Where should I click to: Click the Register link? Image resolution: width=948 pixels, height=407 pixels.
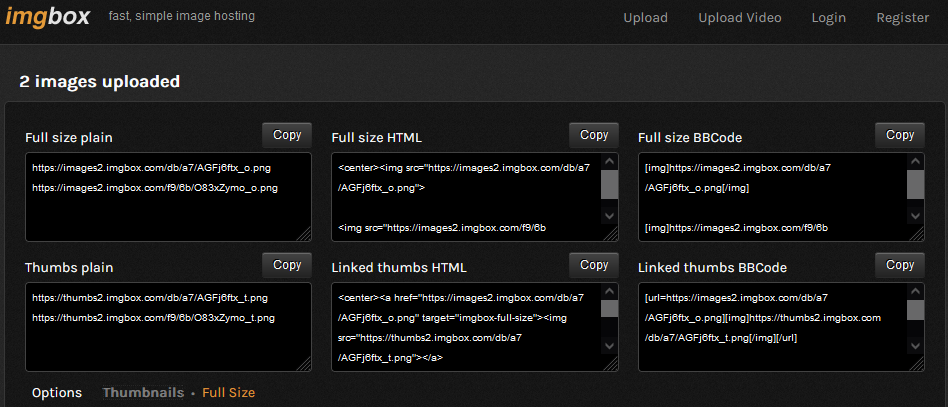(x=902, y=18)
